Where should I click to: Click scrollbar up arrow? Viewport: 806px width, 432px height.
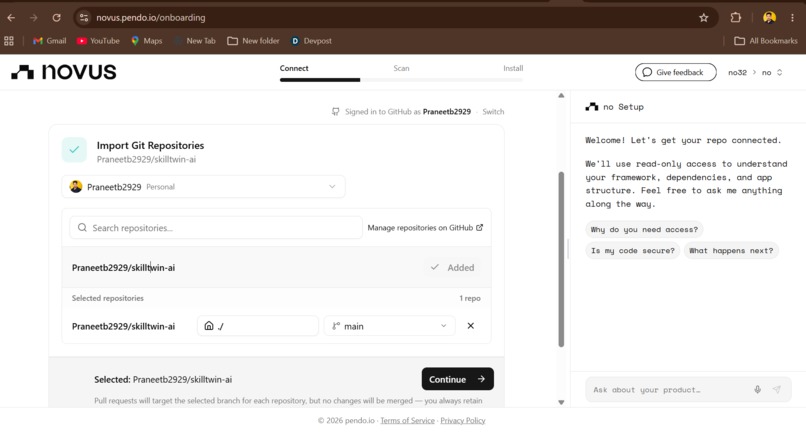pos(561,96)
